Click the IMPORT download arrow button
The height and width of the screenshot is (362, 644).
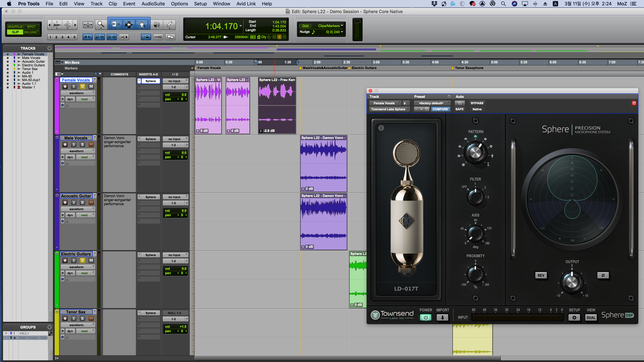pyautogui.click(x=442, y=318)
